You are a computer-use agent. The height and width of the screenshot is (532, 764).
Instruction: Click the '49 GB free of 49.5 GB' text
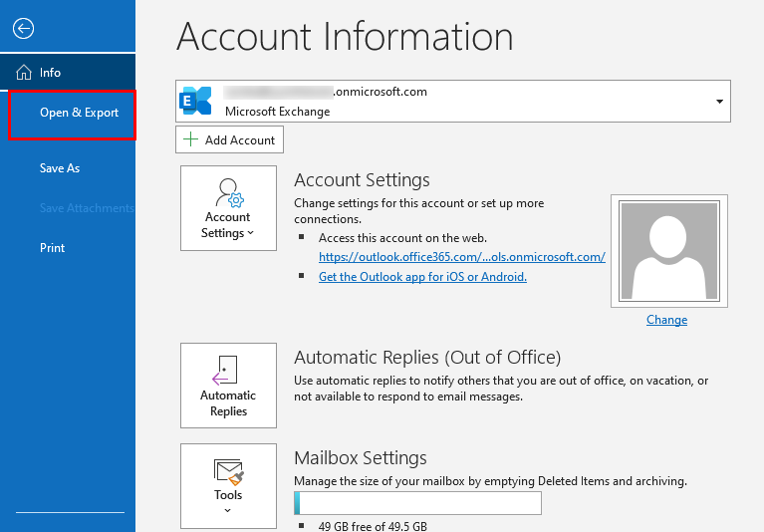pyautogui.click(x=373, y=526)
